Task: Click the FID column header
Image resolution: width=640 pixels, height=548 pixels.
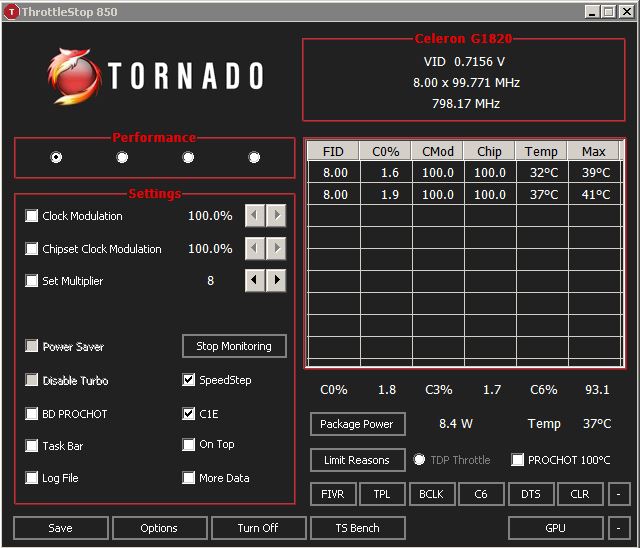Action: (333, 151)
